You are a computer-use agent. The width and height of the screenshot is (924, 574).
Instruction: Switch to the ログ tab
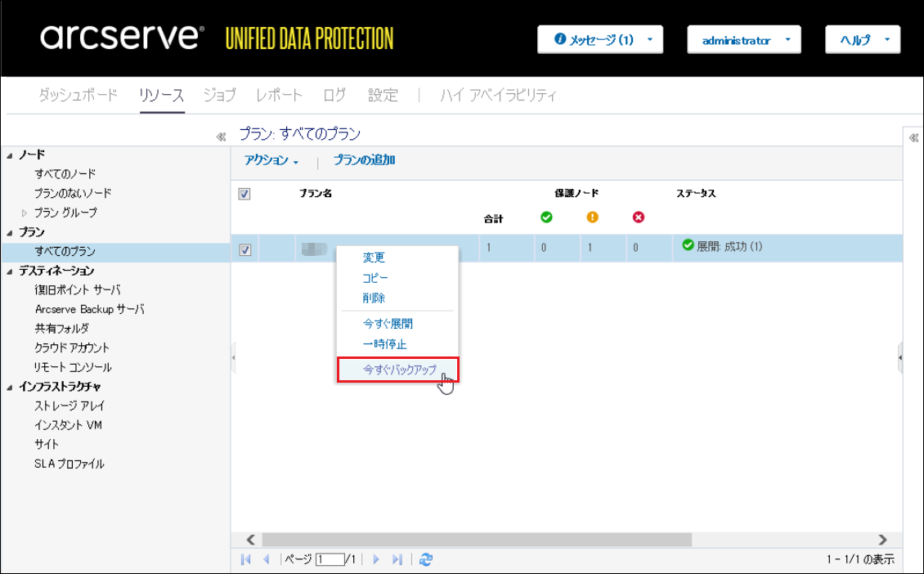point(334,95)
